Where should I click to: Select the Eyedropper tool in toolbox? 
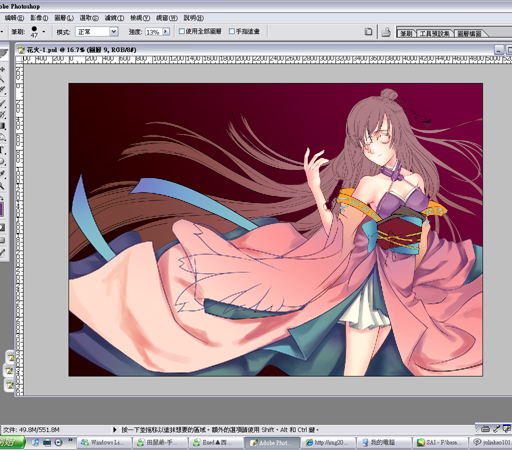pos(3,174)
